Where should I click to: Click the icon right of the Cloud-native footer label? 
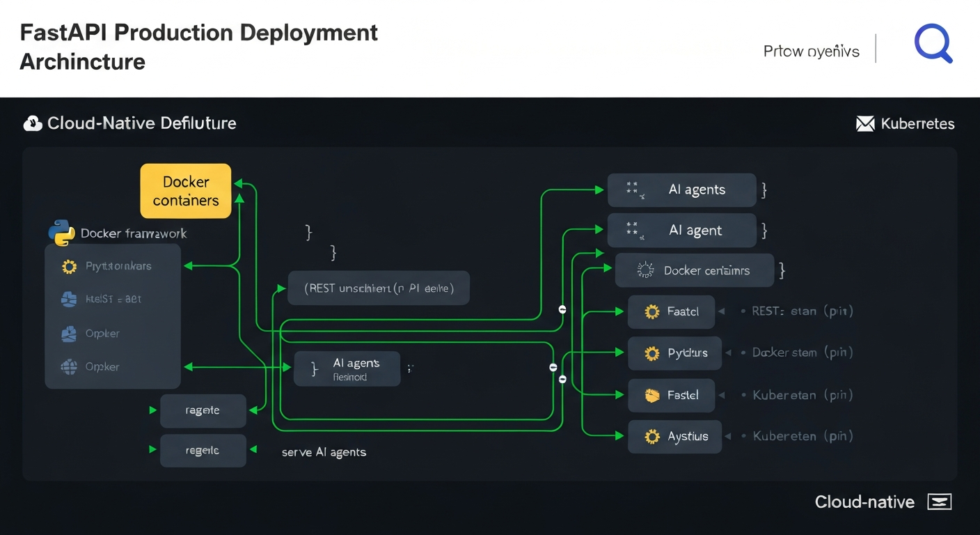pos(940,502)
